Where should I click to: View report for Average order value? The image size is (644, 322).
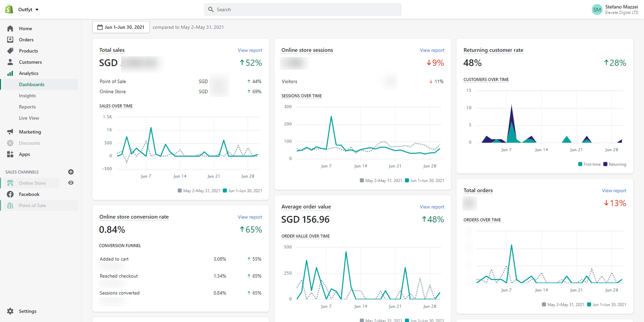pyautogui.click(x=432, y=207)
